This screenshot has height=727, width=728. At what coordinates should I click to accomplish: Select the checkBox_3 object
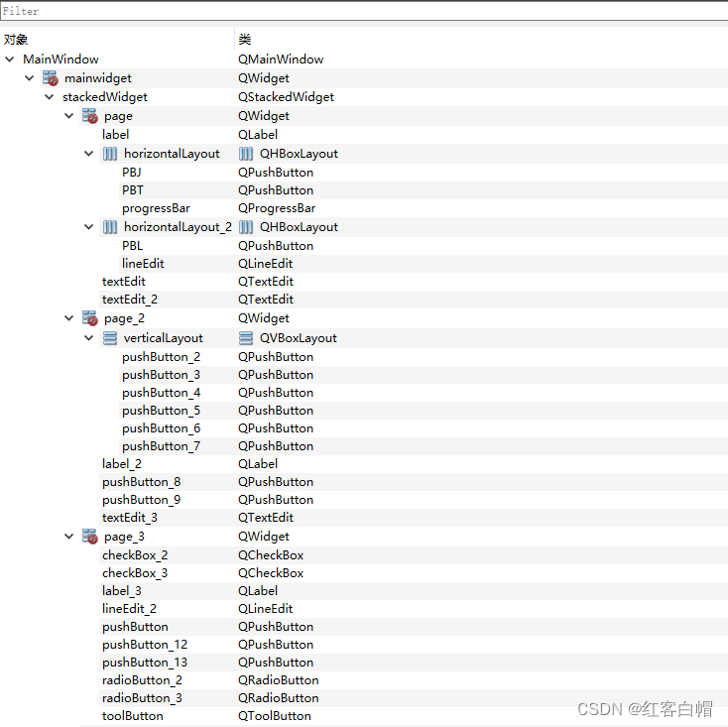tap(135, 573)
